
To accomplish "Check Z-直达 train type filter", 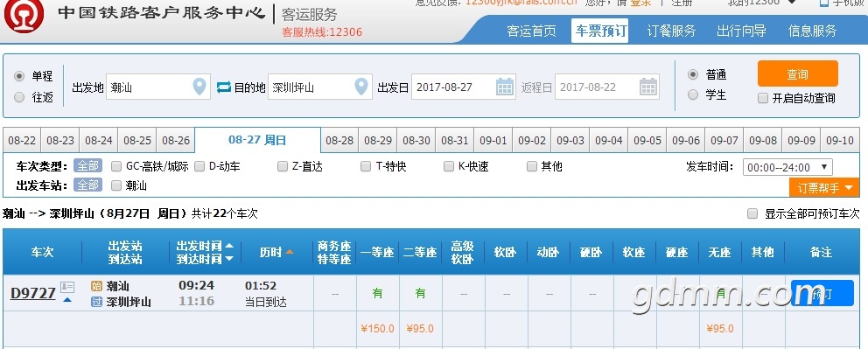I will pos(283,166).
